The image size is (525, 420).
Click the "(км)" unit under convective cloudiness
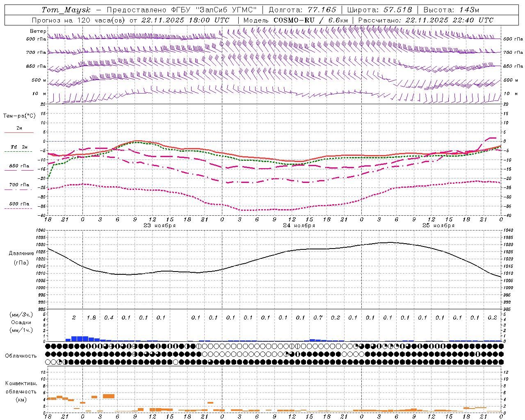(x=21, y=399)
